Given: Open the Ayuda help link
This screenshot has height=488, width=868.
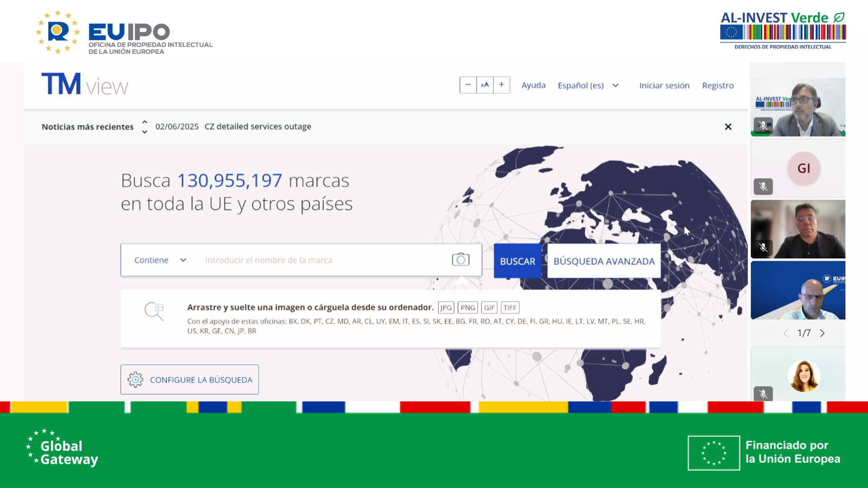Looking at the screenshot, I should point(533,85).
